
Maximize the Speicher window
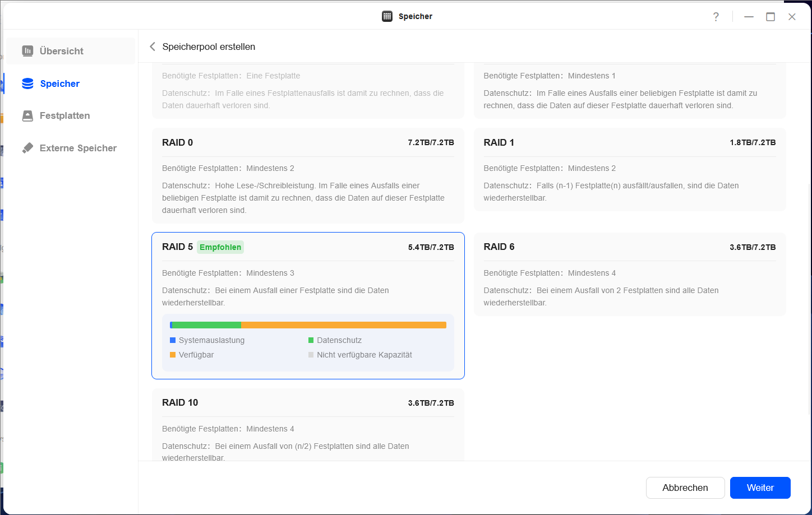(x=771, y=17)
